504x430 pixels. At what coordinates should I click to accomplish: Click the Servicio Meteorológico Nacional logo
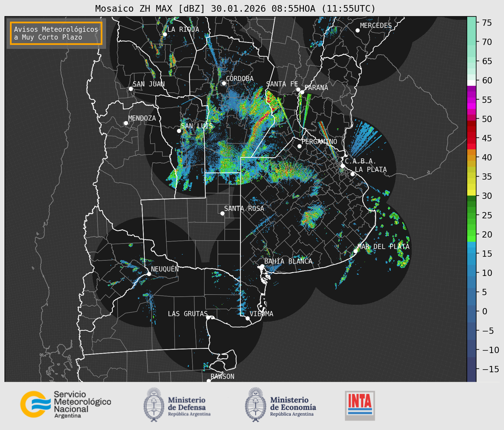65,404
